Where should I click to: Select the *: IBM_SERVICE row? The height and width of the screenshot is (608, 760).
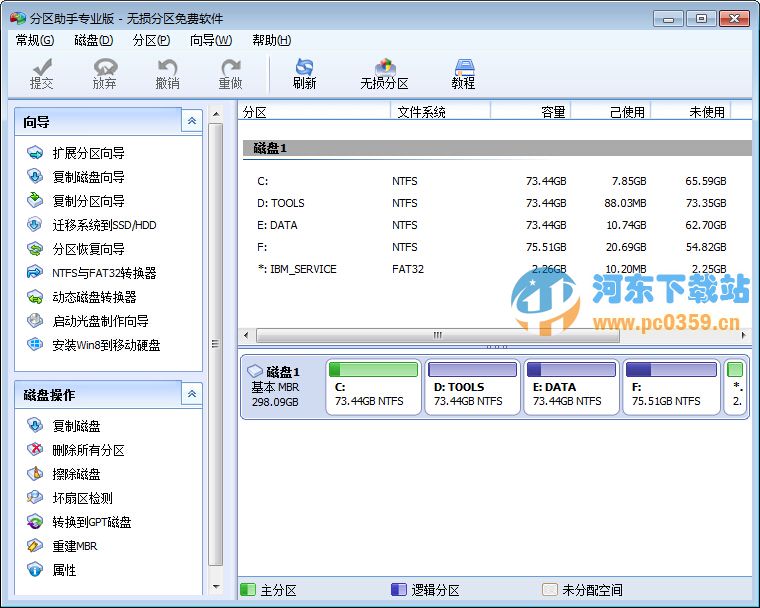point(494,269)
